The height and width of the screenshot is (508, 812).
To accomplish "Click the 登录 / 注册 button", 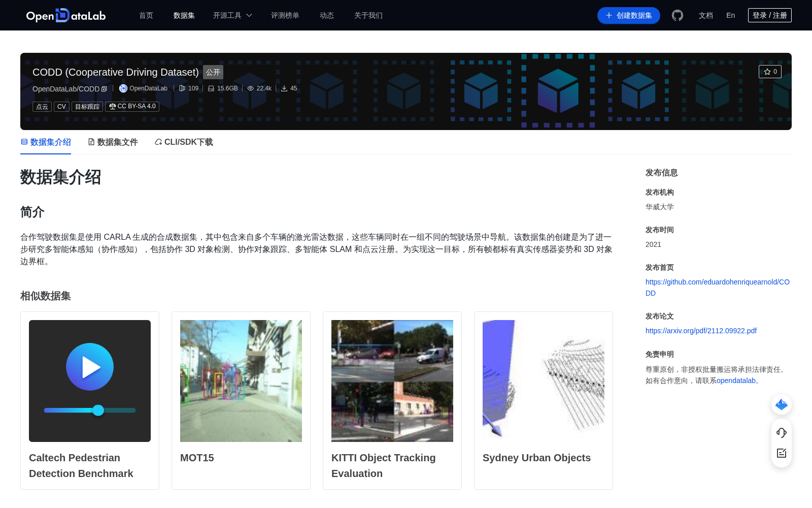I will click(770, 15).
